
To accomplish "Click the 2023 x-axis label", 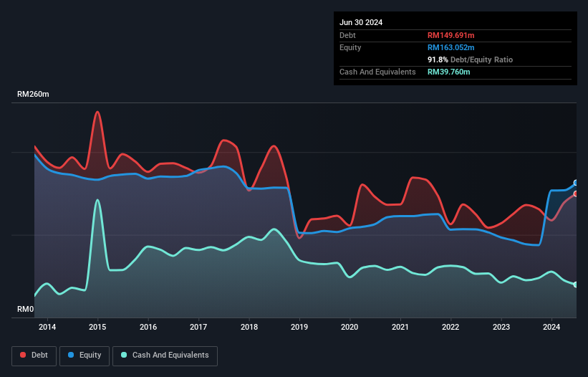I will [x=501, y=327].
